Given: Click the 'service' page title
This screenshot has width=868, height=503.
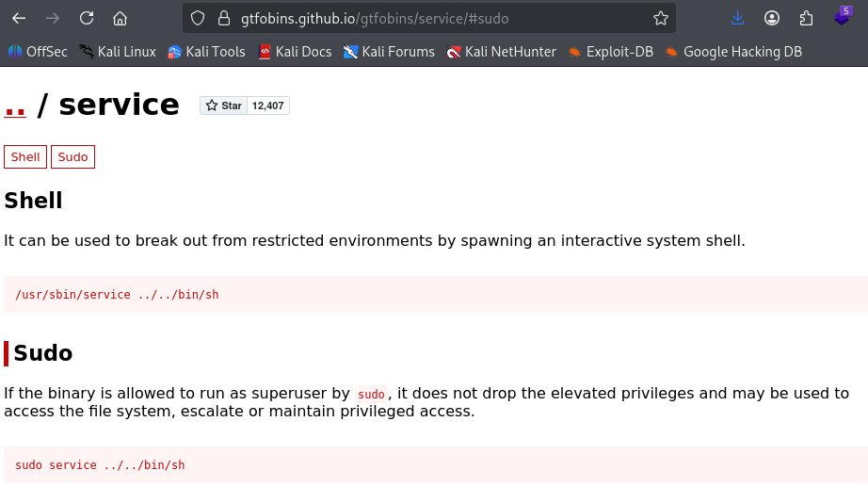Looking at the screenshot, I should point(119,105).
